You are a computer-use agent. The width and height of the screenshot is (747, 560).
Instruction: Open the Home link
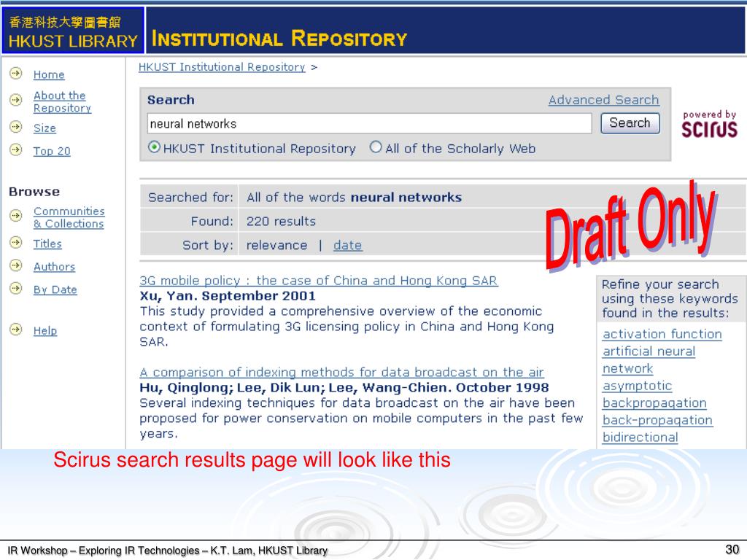click(x=49, y=75)
